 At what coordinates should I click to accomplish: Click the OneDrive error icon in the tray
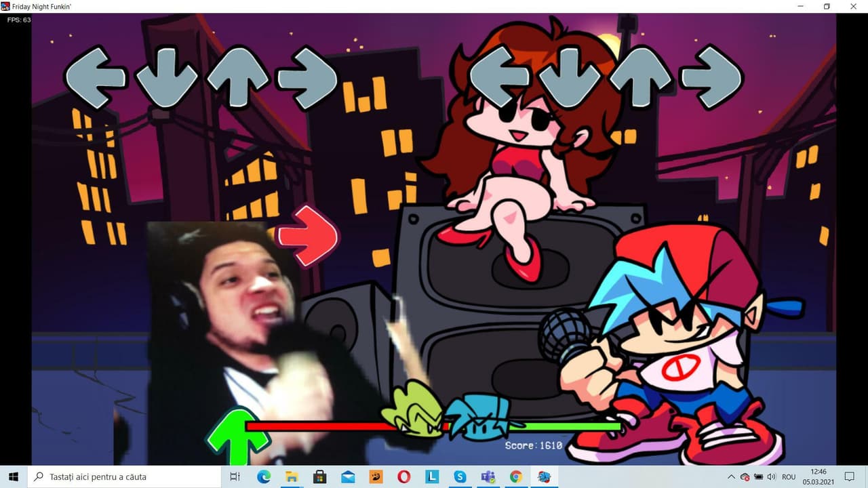click(745, 477)
